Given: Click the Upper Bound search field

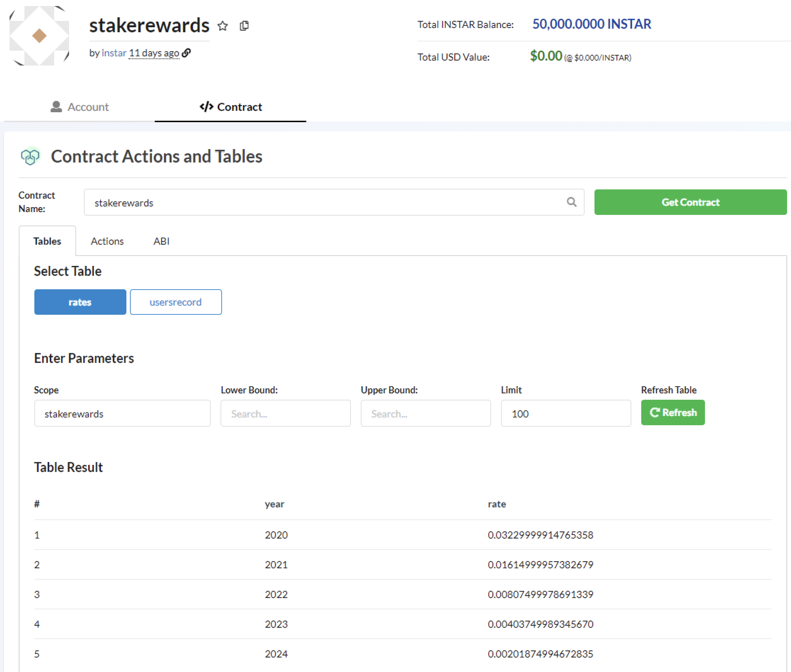Looking at the screenshot, I should [x=426, y=413].
